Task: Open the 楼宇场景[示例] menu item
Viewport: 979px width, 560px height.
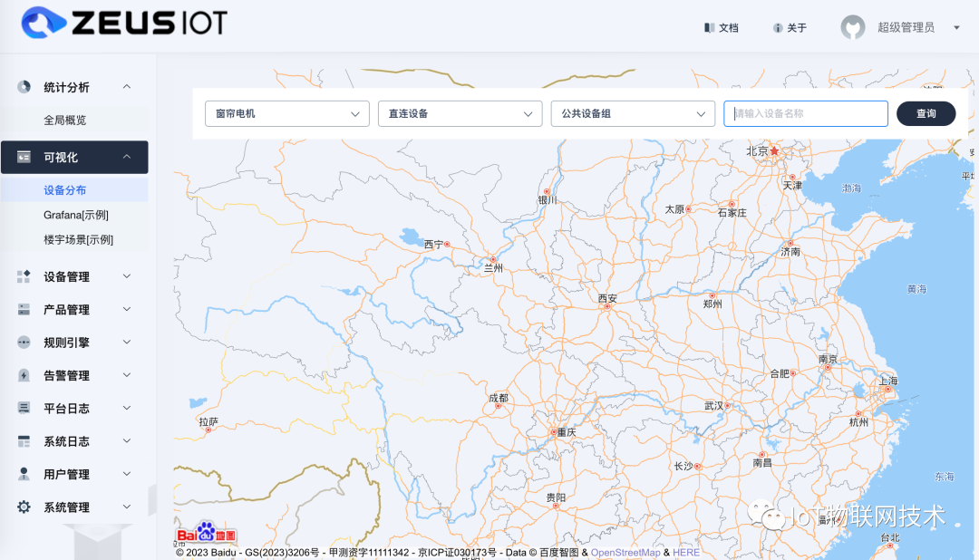Action: (79, 239)
